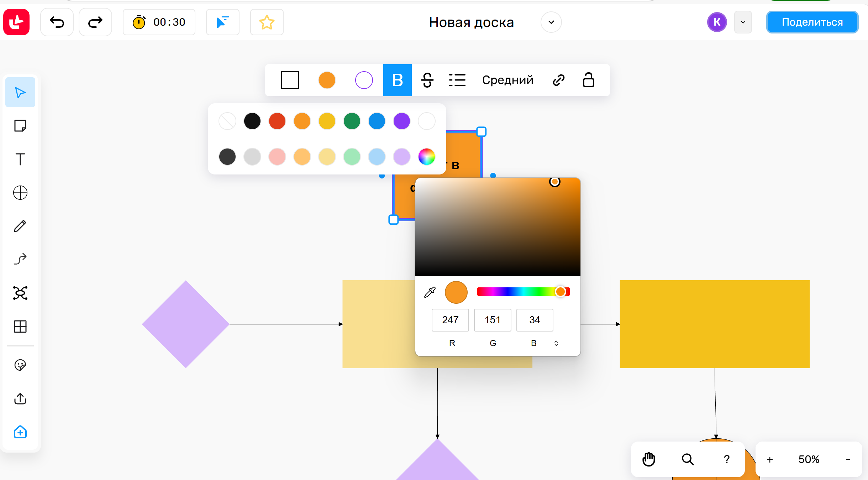This screenshot has height=480, width=868.
Task: Select the table grid tool
Action: point(20,327)
